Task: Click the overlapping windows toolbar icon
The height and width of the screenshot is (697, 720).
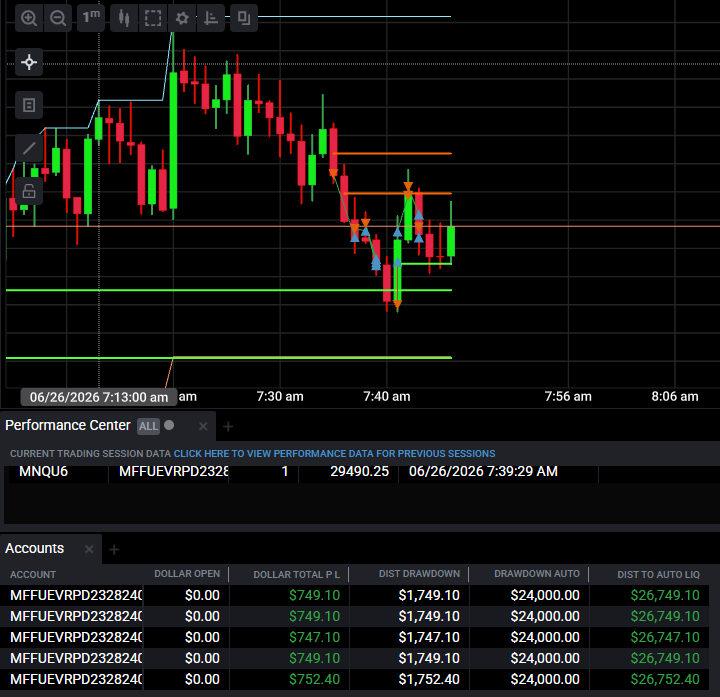Action: (244, 18)
